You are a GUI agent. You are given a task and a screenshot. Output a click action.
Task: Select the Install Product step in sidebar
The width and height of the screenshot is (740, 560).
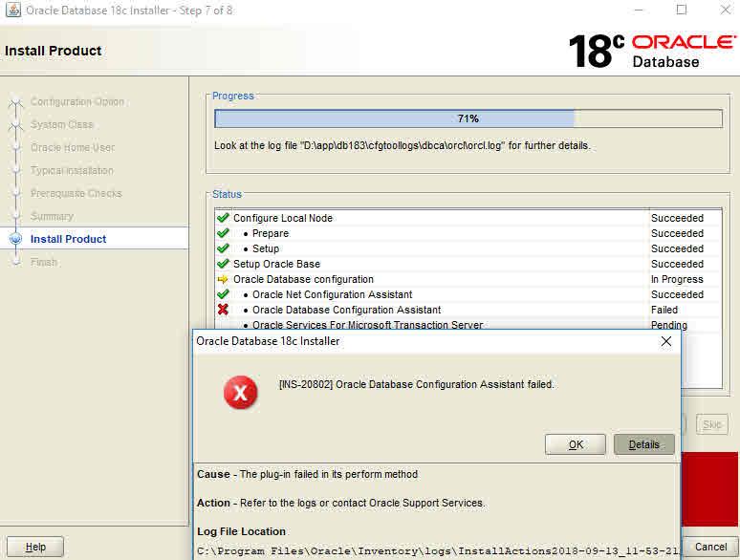point(68,239)
